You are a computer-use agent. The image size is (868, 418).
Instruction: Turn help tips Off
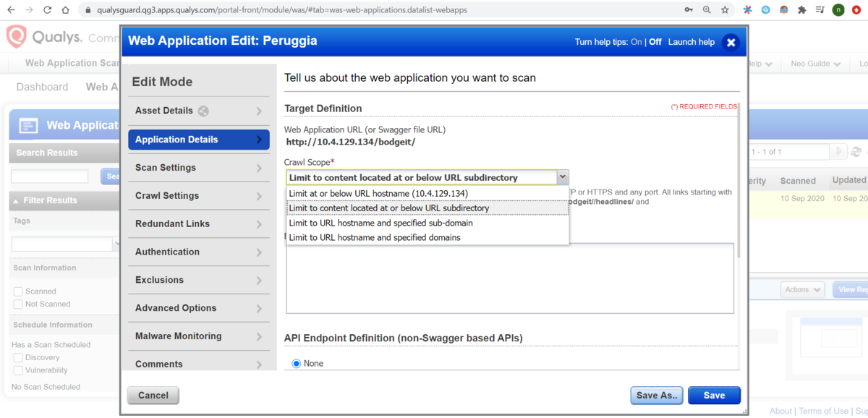655,42
